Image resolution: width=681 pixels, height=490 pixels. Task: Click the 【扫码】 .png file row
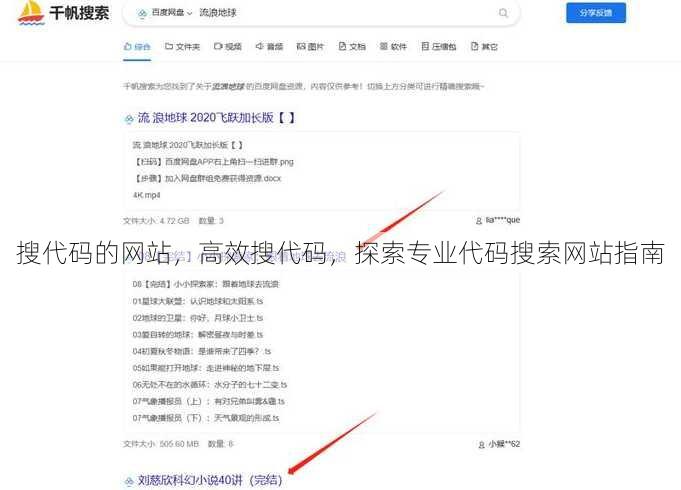[214, 162]
